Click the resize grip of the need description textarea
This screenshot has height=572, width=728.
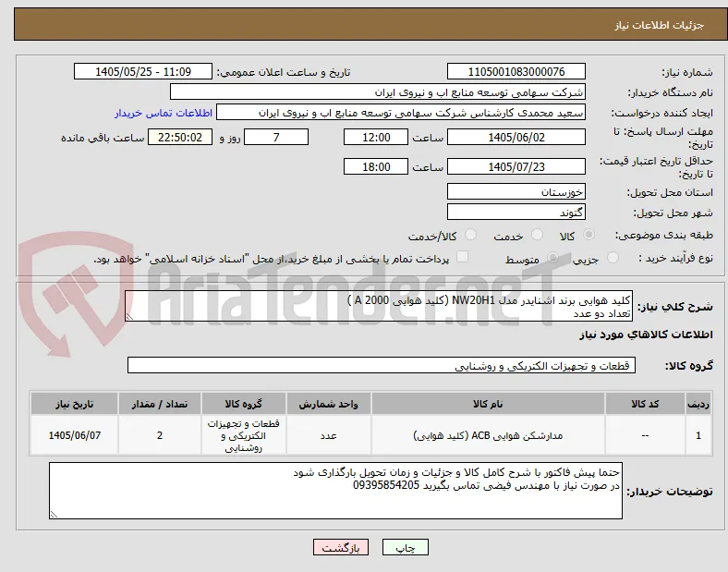(129, 317)
